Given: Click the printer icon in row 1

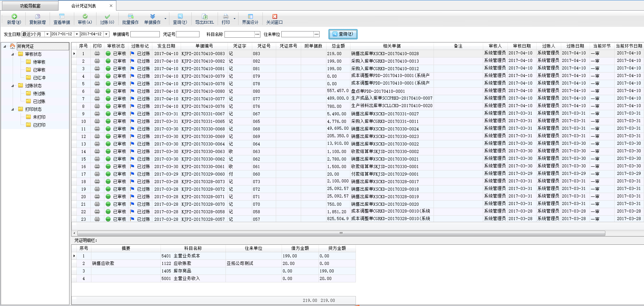Looking at the screenshot, I should (97, 53).
